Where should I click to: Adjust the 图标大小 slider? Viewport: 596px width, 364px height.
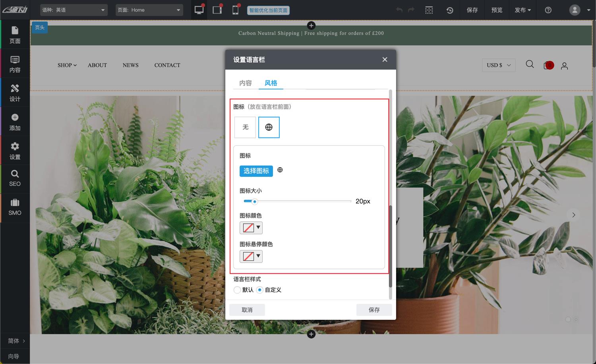coord(255,201)
